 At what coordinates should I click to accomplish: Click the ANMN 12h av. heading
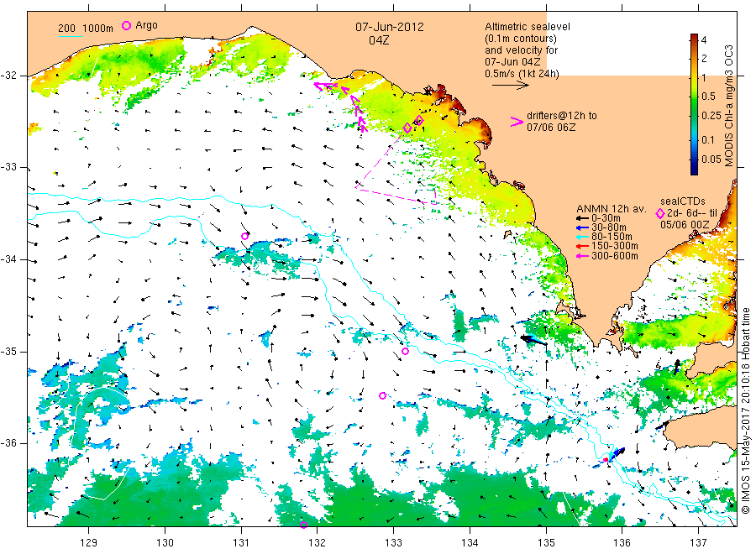612,209
